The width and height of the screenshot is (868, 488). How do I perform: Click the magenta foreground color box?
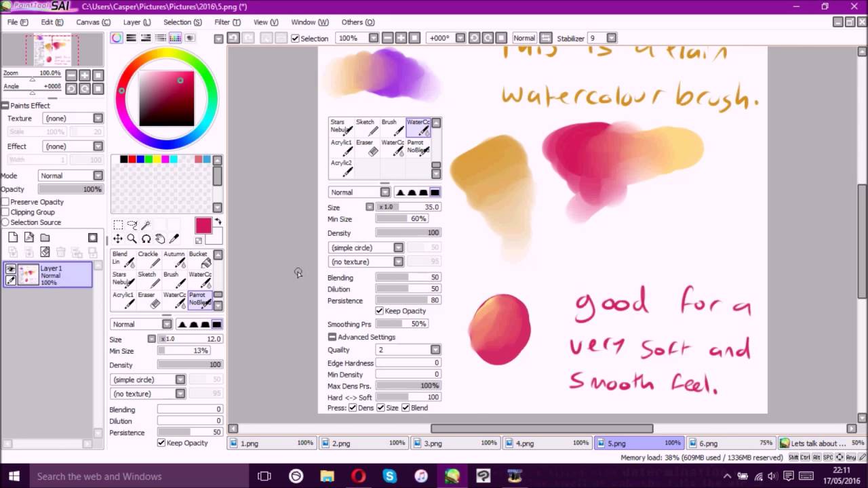tap(203, 226)
